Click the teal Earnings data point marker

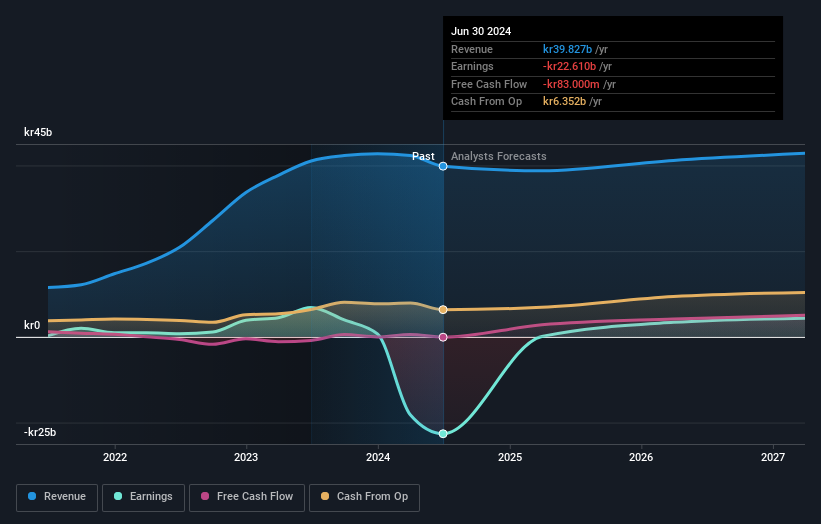pyautogui.click(x=443, y=433)
